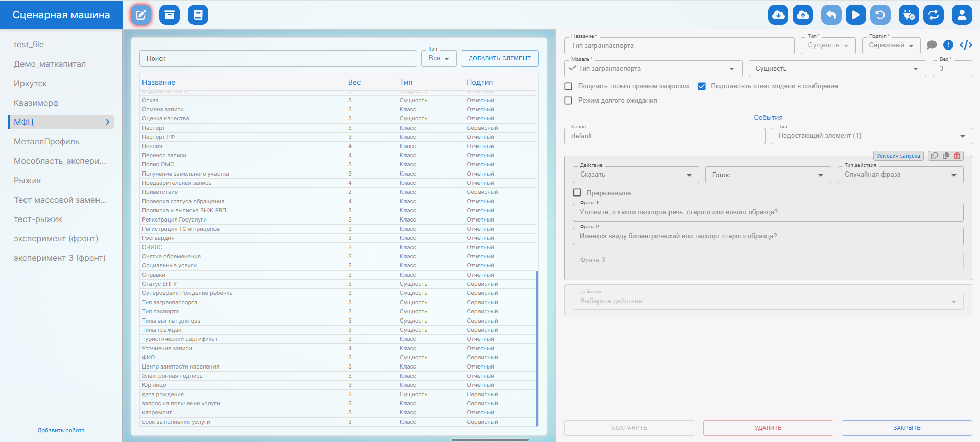Open the 'Подтип' dropdown showing Сервисный
The height and width of the screenshot is (442, 980).
[x=891, y=45]
